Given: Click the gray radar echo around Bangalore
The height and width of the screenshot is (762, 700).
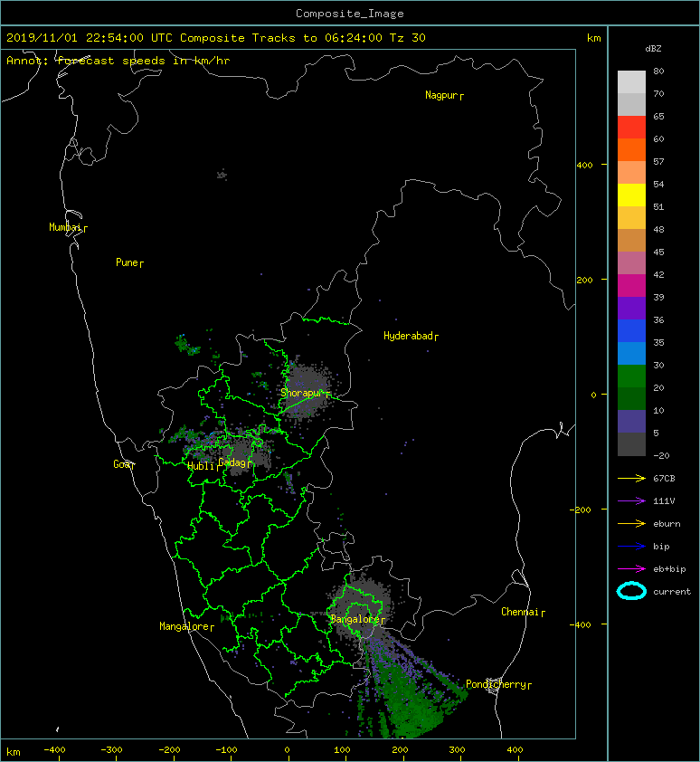Looking at the screenshot, I should tap(361, 605).
